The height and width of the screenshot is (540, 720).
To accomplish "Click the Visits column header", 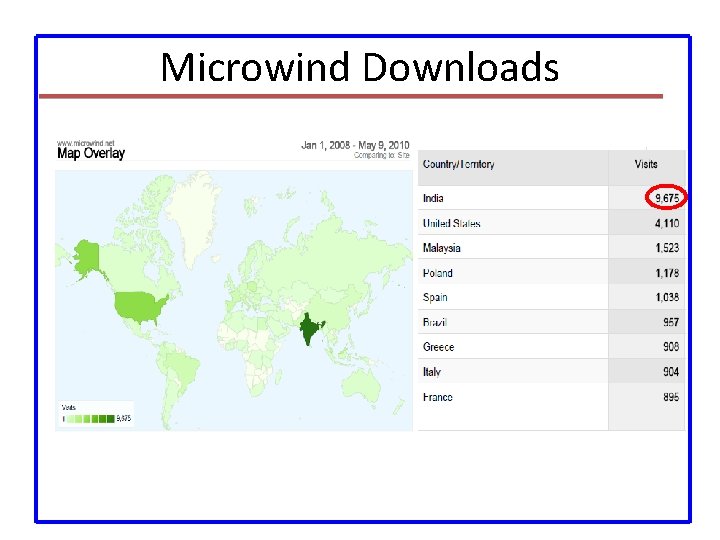I will pyautogui.click(x=646, y=164).
